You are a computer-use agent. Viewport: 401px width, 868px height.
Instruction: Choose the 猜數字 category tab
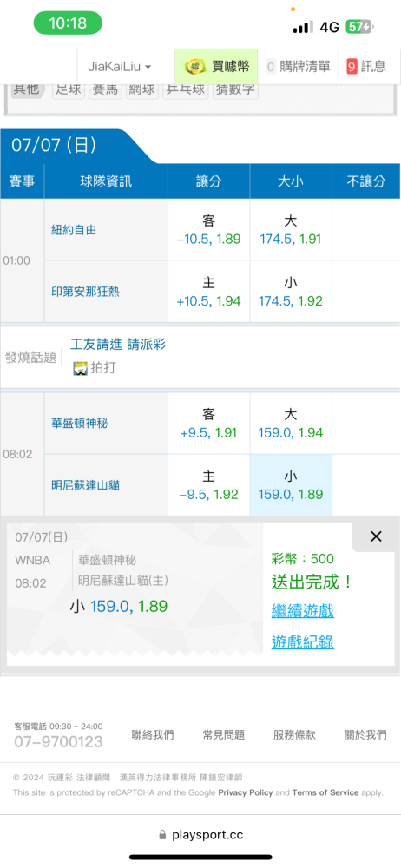tap(235, 89)
